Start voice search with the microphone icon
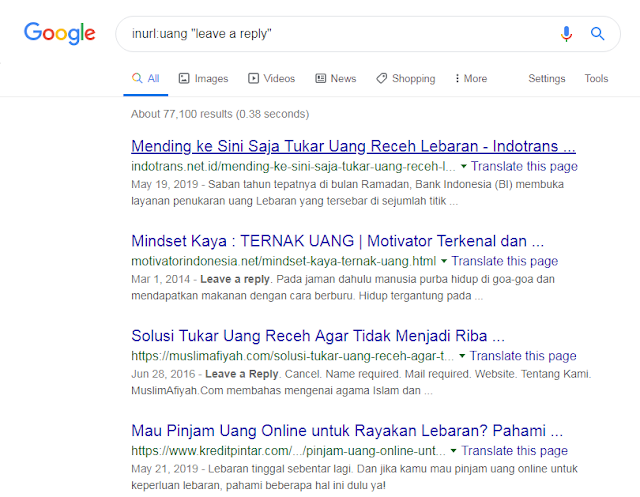The width and height of the screenshot is (640, 497). 566,33
